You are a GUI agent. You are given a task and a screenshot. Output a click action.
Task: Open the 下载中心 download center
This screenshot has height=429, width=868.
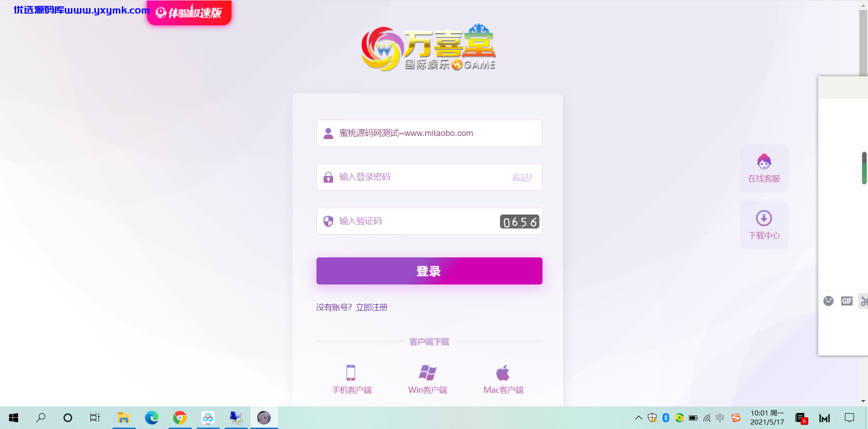764,225
